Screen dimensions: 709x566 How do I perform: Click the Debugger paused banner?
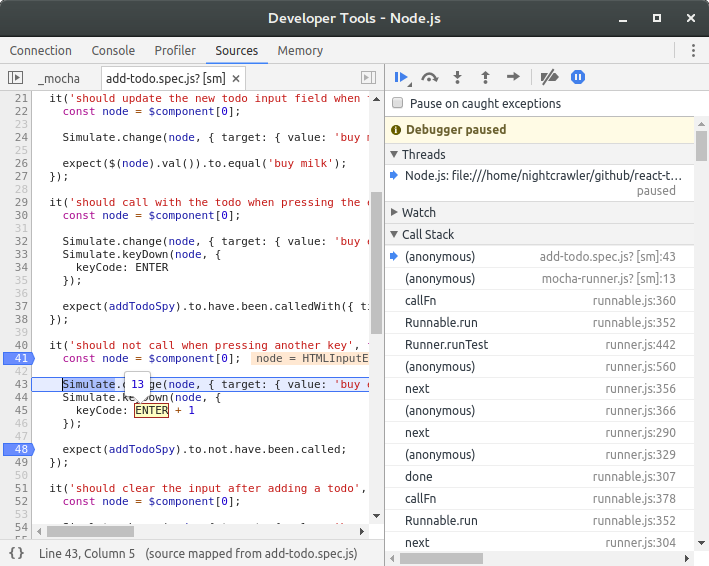(539, 130)
